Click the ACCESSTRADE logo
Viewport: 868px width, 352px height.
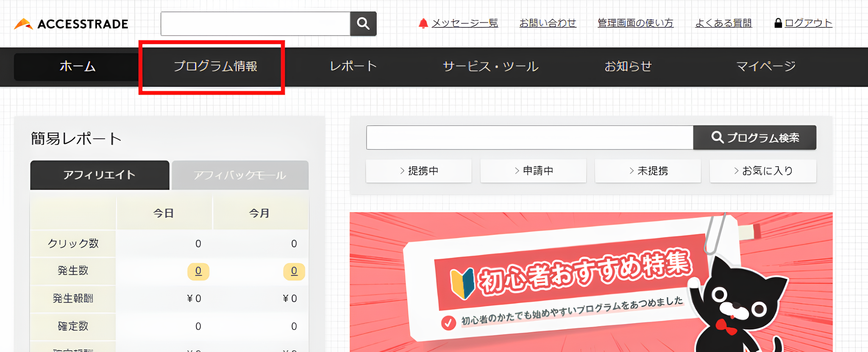tap(71, 24)
